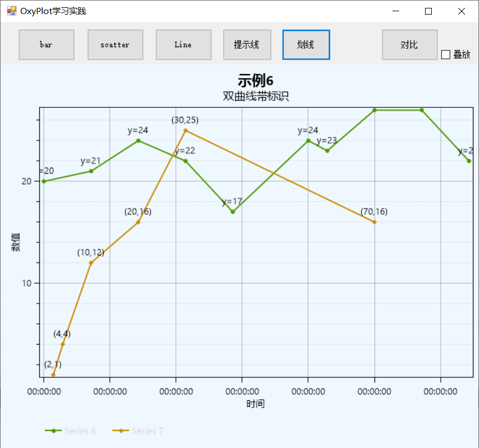Click the 提示线 button

pyautogui.click(x=247, y=44)
